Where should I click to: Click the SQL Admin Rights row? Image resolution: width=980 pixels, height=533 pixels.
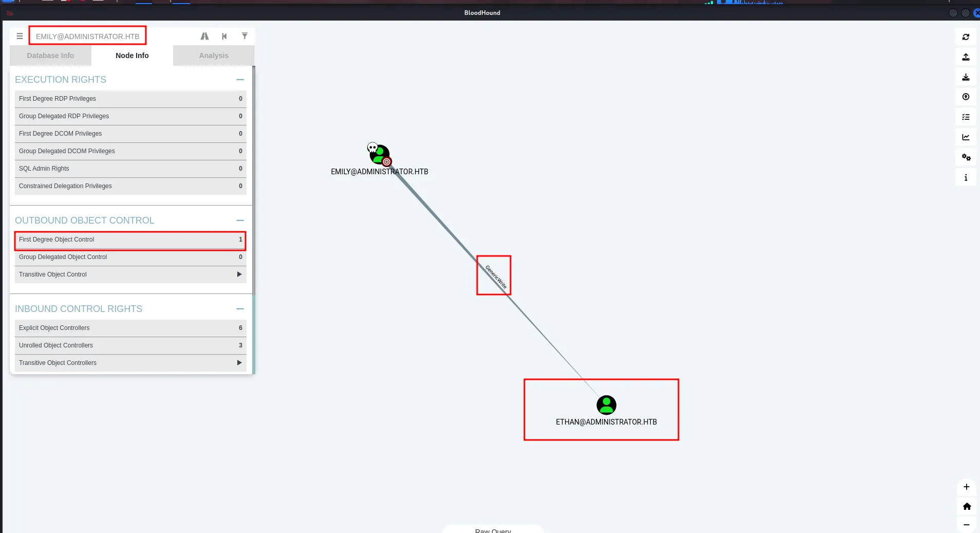(130, 169)
